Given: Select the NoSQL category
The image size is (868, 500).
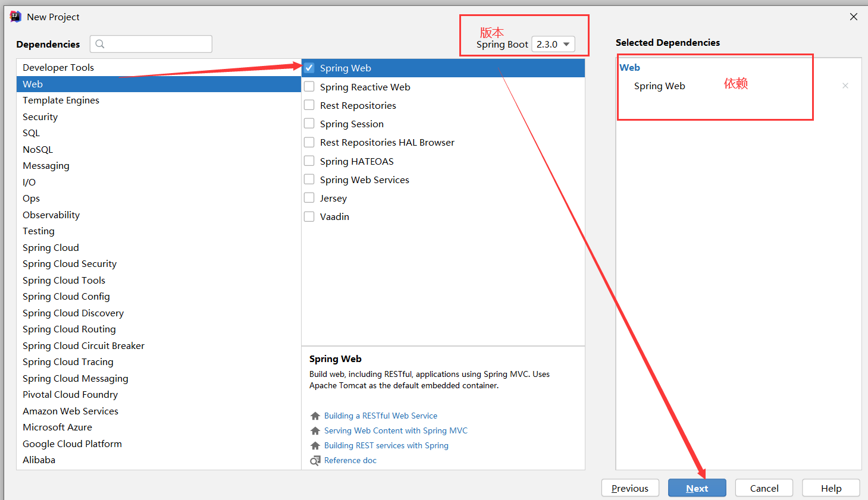Looking at the screenshot, I should coord(159,149).
